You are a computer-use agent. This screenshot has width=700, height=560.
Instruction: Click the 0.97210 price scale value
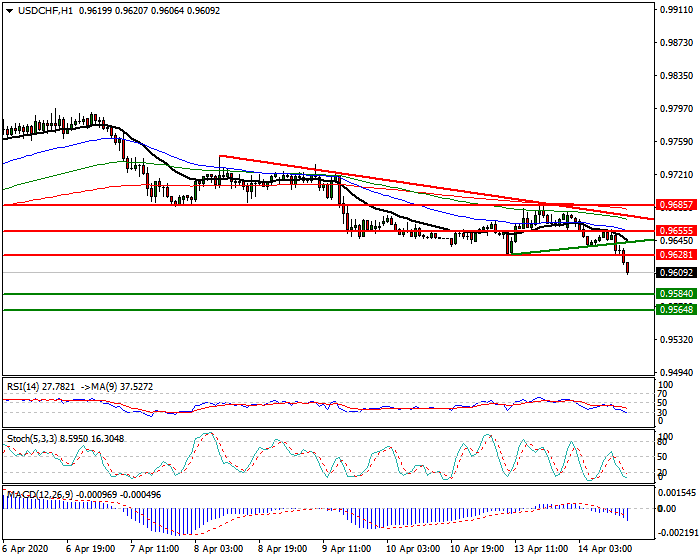[676, 175]
